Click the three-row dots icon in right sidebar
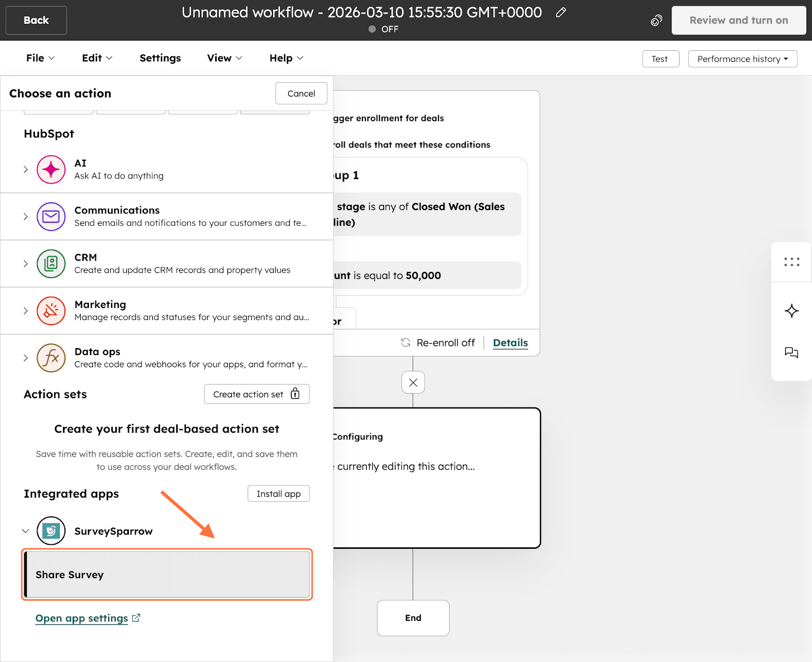This screenshot has width=812, height=662. [x=791, y=262]
